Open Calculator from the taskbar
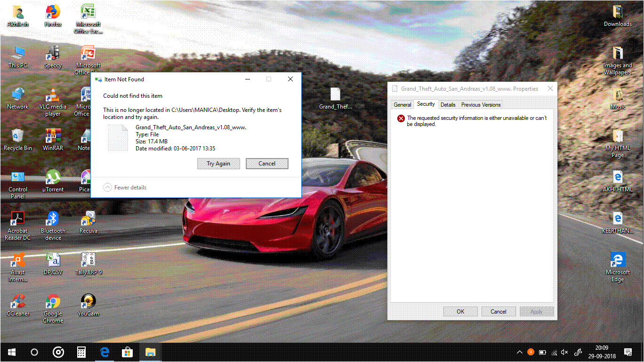 coord(81,352)
